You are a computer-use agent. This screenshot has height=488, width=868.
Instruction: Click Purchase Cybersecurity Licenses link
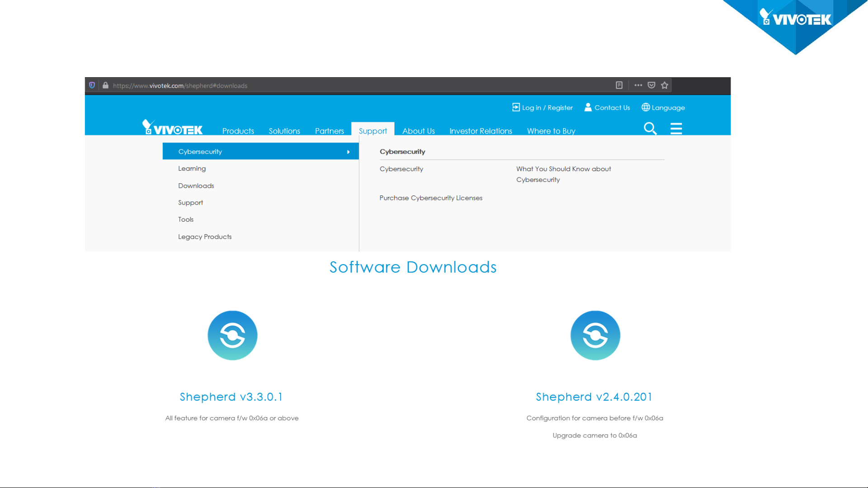pos(431,198)
